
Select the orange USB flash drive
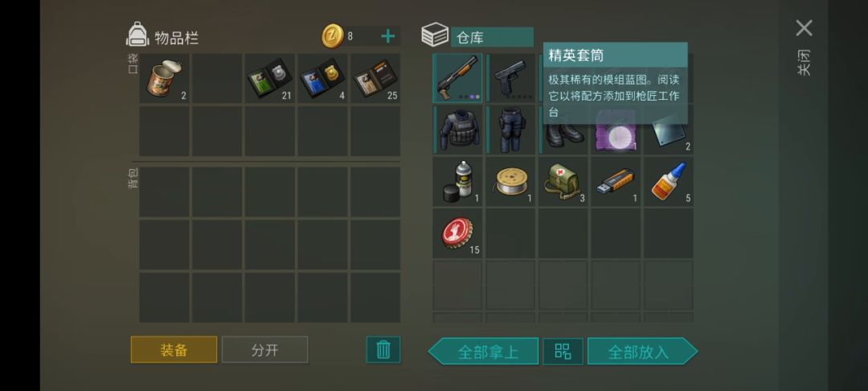pos(616,182)
